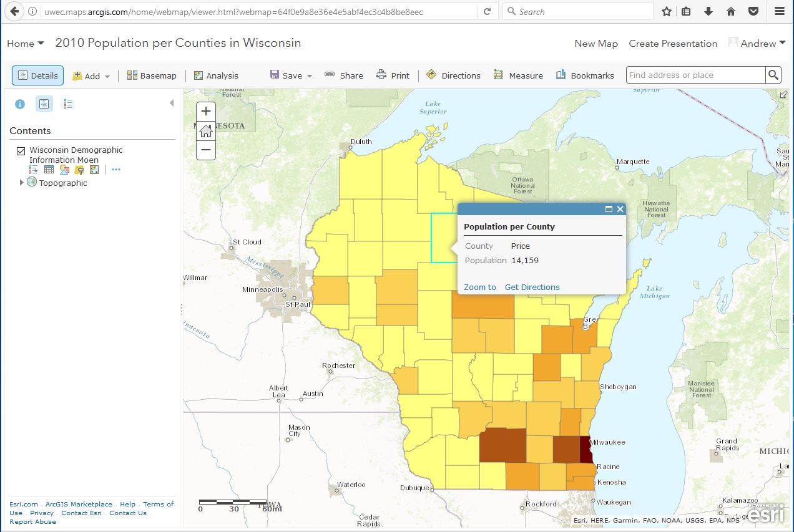Viewport: 794px width, 532px height.
Task: Zoom out on the map
Action: point(206,150)
